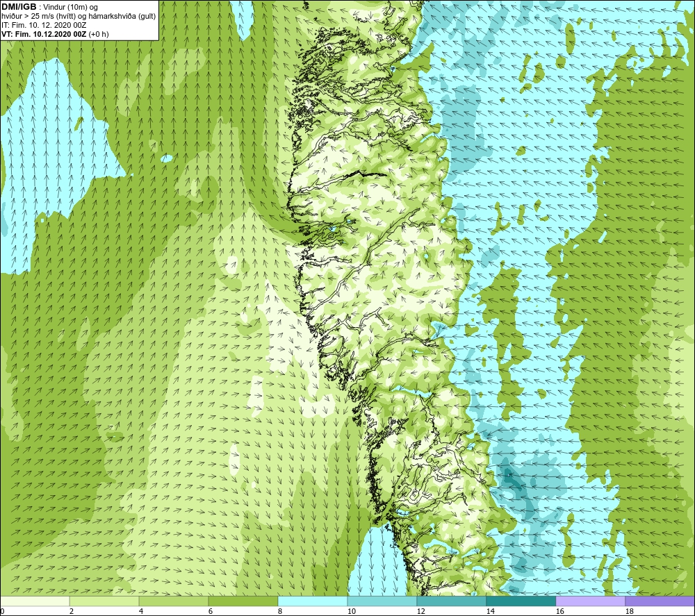695x616 pixels.
Task: Click the 'DMI/IGB' title text
Action: click(x=19, y=7)
